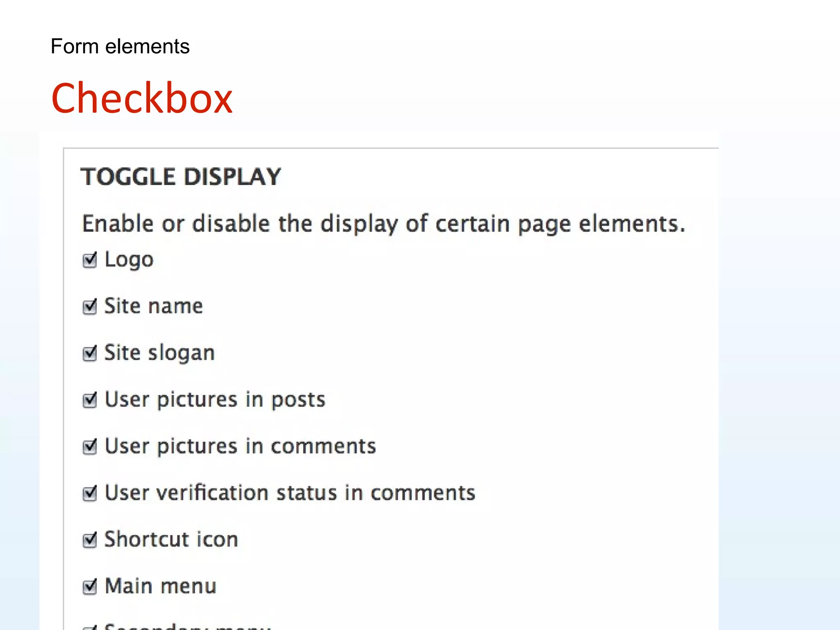Viewport: 840px width, 630px height.
Task: Toggle User pictures in comments checkbox
Action: tap(89, 446)
